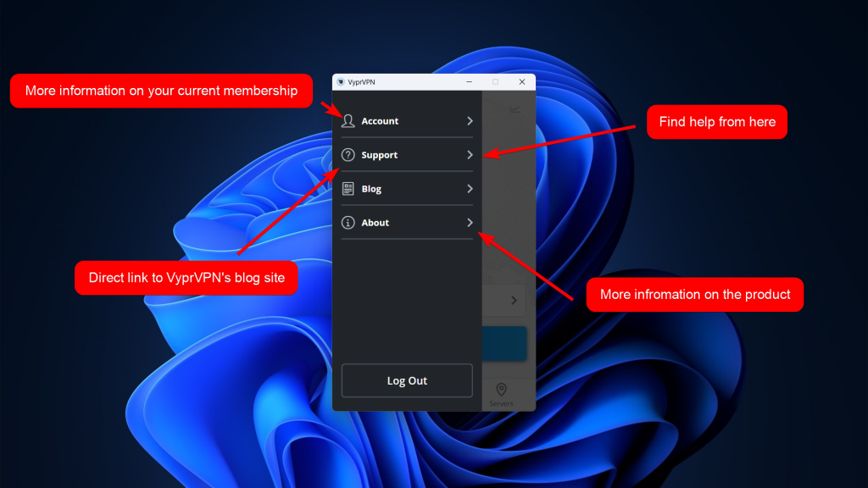Click the dimmed server selector chevron
This screenshot has height=488, width=868.
click(514, 301)
